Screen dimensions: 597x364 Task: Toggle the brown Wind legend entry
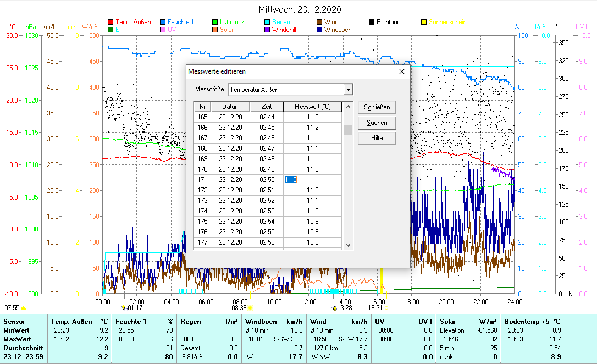pyautogui.click(x=318, y=23)
